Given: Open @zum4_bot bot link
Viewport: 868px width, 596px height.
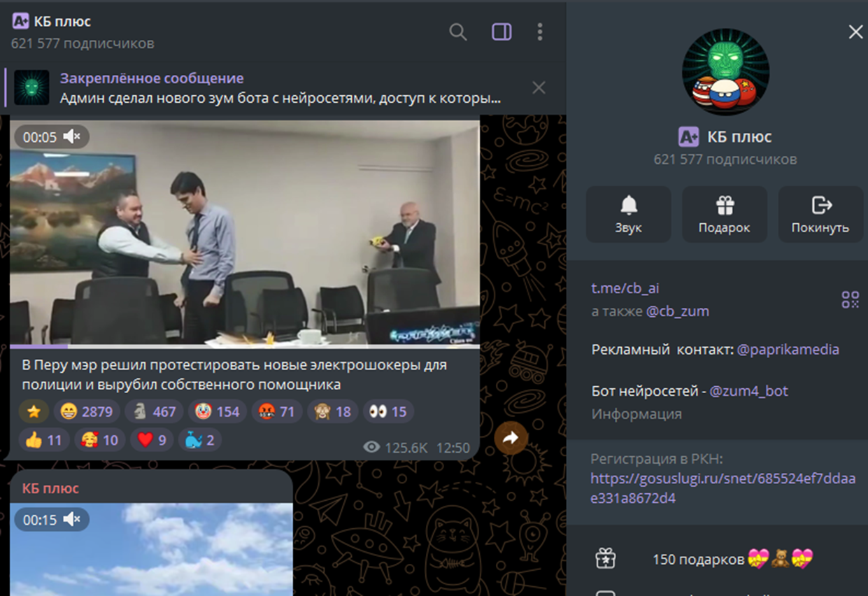Looking at the screenshot, I should tap(748, 391).
